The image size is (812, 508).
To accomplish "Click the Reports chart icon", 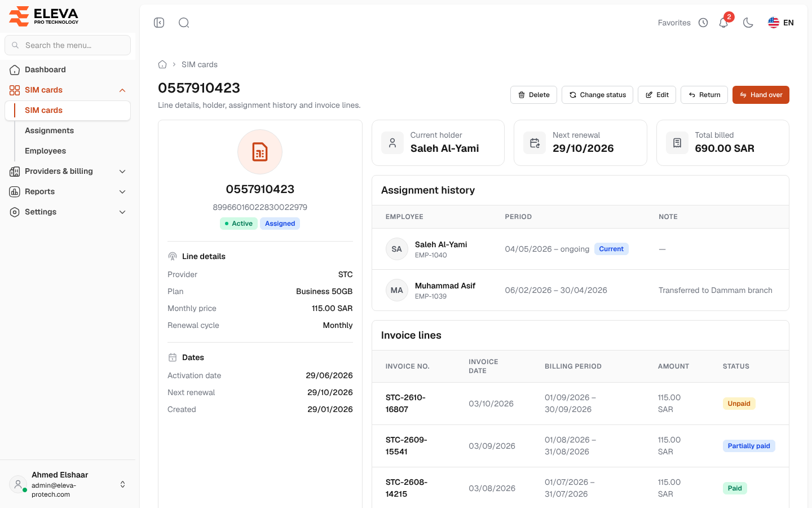I will 15,192.
